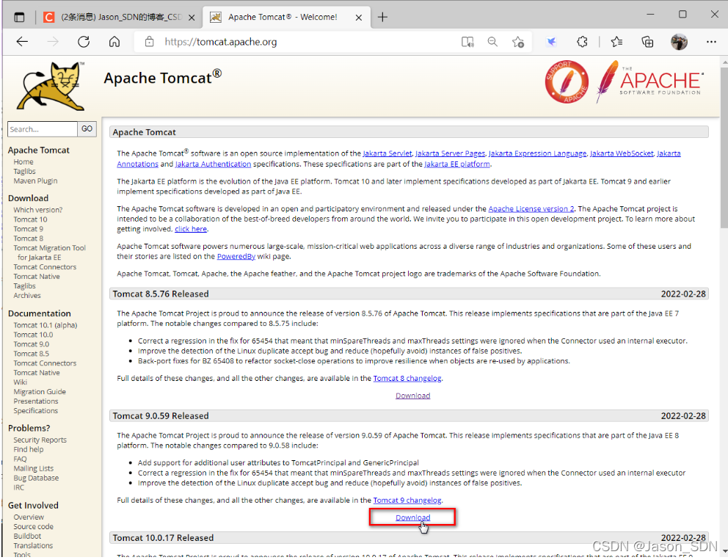Open Tomcat 10.1 (alpha) documentation
728x560 pixels.
click(45, 325)
